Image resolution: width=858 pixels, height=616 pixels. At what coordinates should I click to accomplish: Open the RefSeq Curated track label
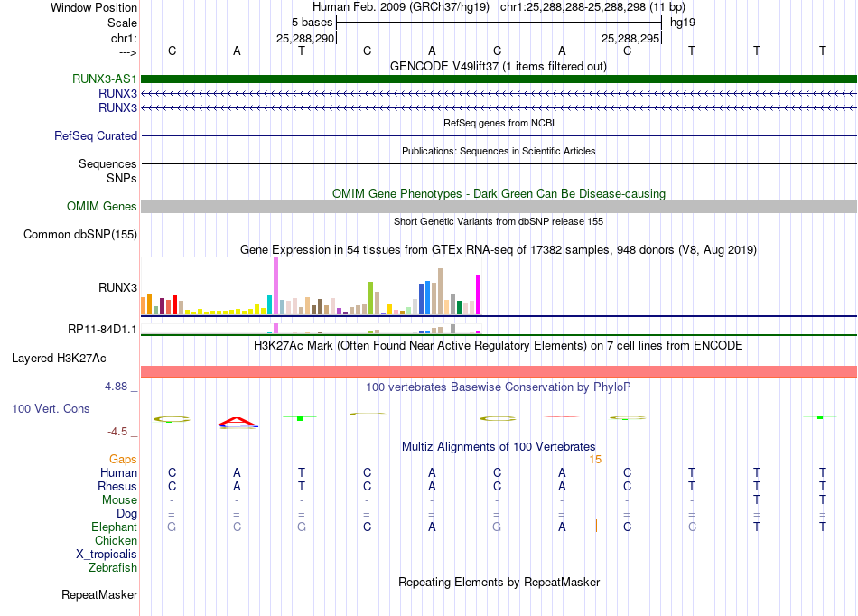point(95,135)
